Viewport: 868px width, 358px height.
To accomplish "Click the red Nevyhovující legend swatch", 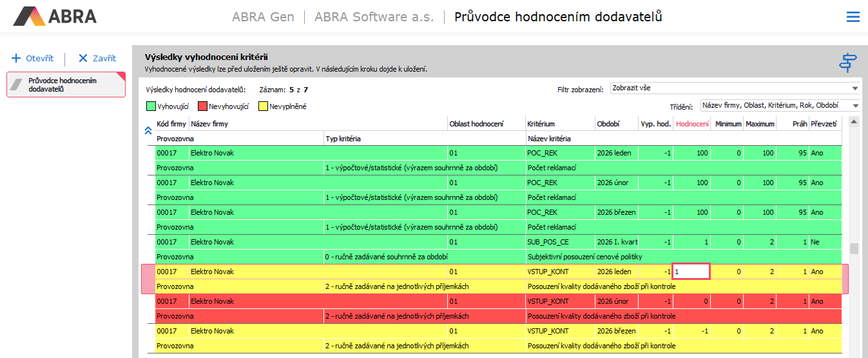I will tap(202, 106).
